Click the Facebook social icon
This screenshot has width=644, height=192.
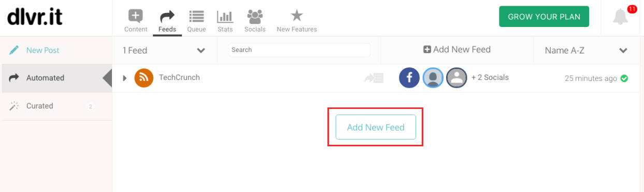click(409, 78)
